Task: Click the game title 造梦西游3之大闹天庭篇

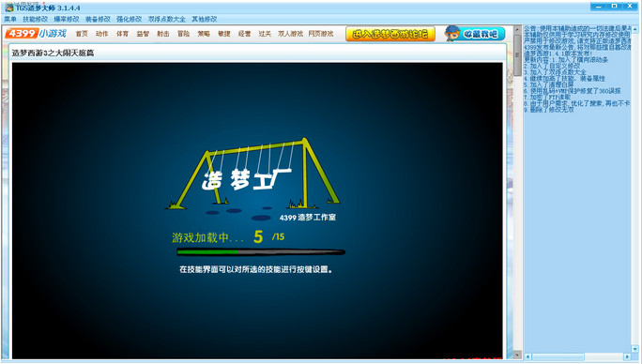Action: pyautogui.click(x=53, y=53)
